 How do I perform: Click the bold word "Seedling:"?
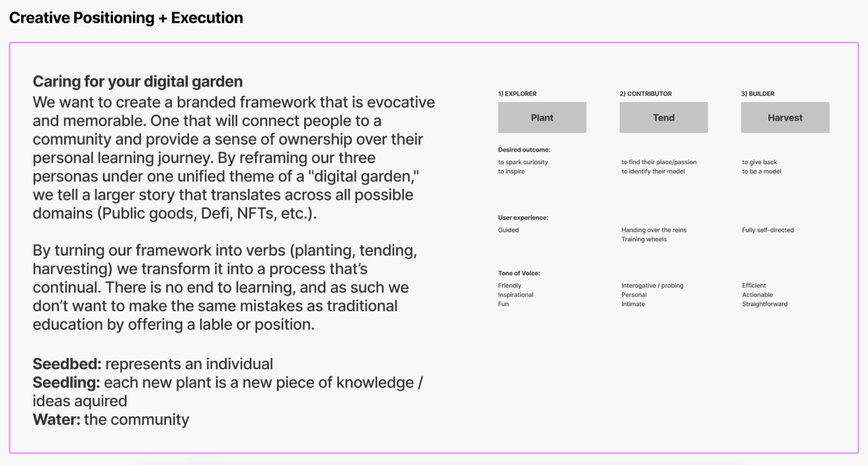pyautogui.click(x=66, y=383)
